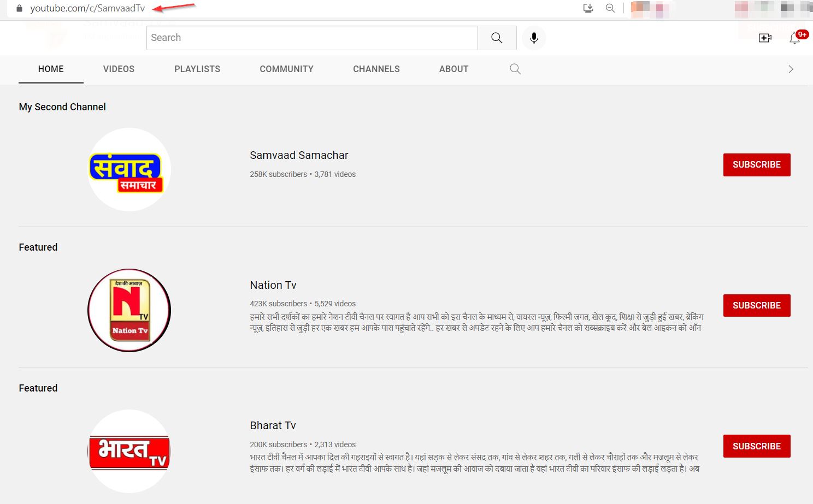Open notifications bell icon
Screen dimensions: 813x504
[795, 38]
